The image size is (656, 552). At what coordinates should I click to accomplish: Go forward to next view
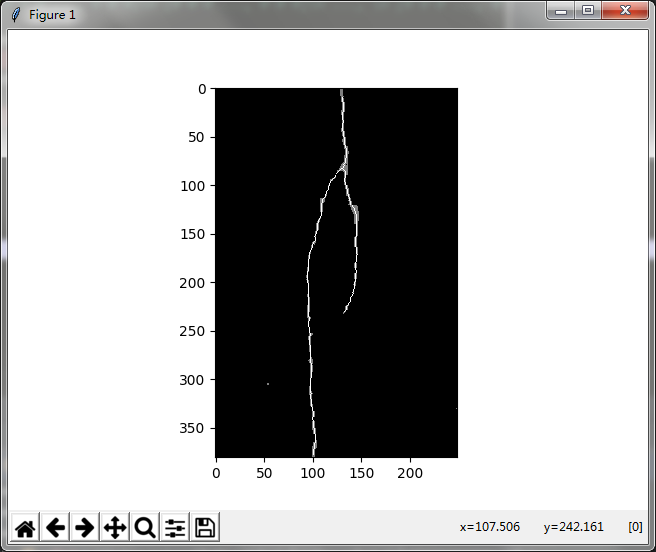coord(85,527)
